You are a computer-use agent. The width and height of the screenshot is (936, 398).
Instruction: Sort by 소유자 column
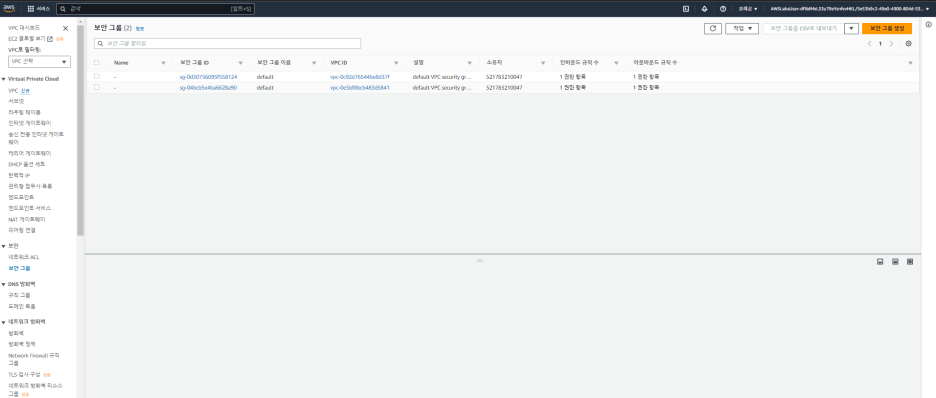pos(543,63)
